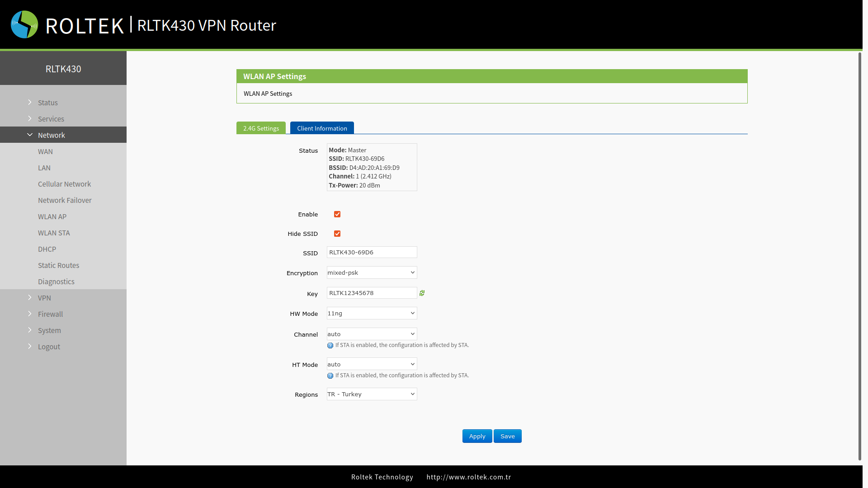Expand the VPN chevron in sidebar
Viewport: 868px width, 488px height.
(x=30, y=297)
